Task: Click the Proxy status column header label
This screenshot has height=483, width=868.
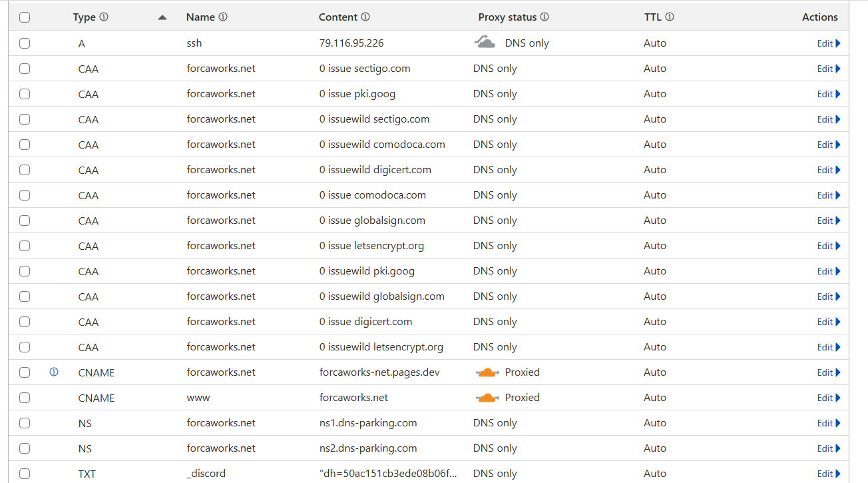Action: coord(508,17)
